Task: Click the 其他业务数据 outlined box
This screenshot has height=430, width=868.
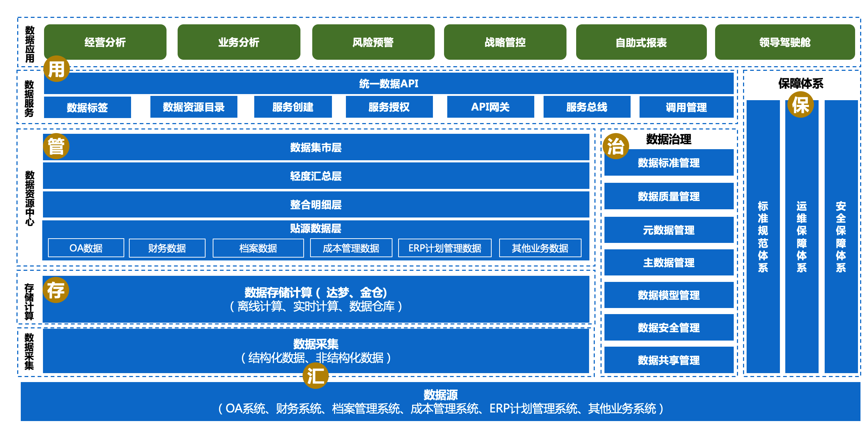Action: coord(540,248)
